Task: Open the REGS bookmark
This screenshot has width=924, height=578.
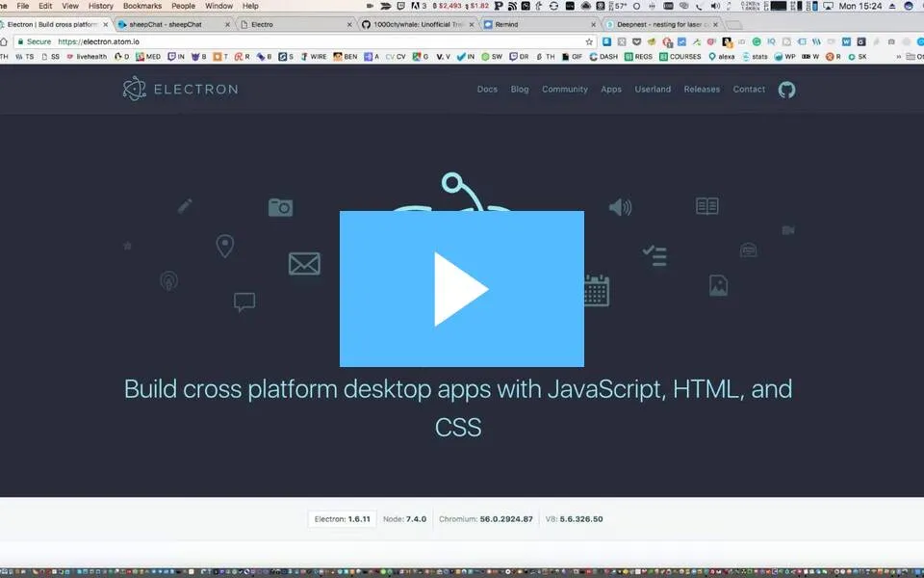Action: (x=639, y=57)
